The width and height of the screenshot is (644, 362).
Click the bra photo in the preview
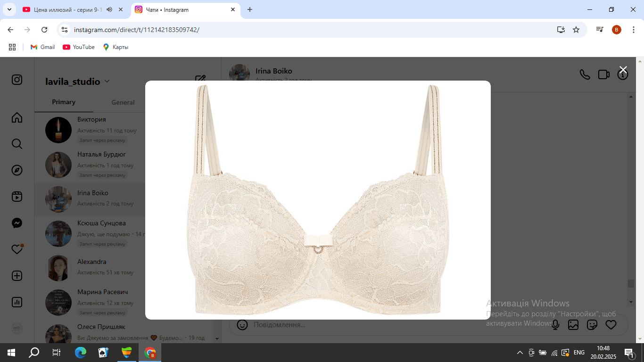tap(318, 200)
